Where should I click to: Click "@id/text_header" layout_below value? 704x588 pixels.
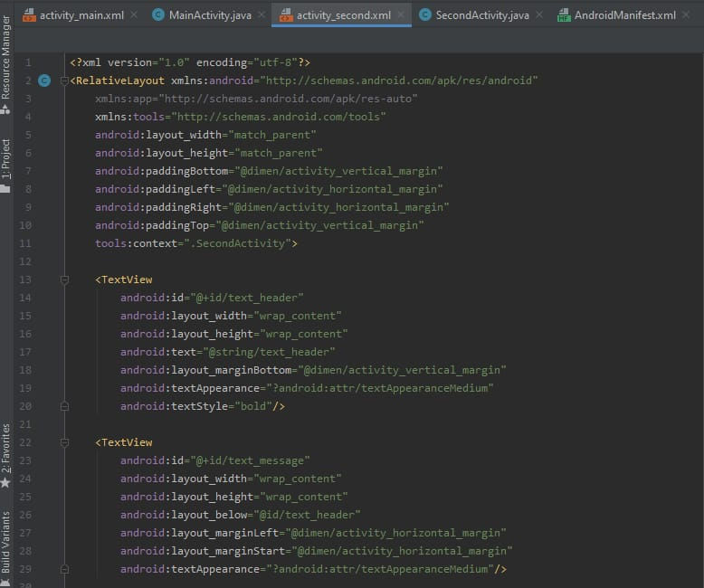307,516
